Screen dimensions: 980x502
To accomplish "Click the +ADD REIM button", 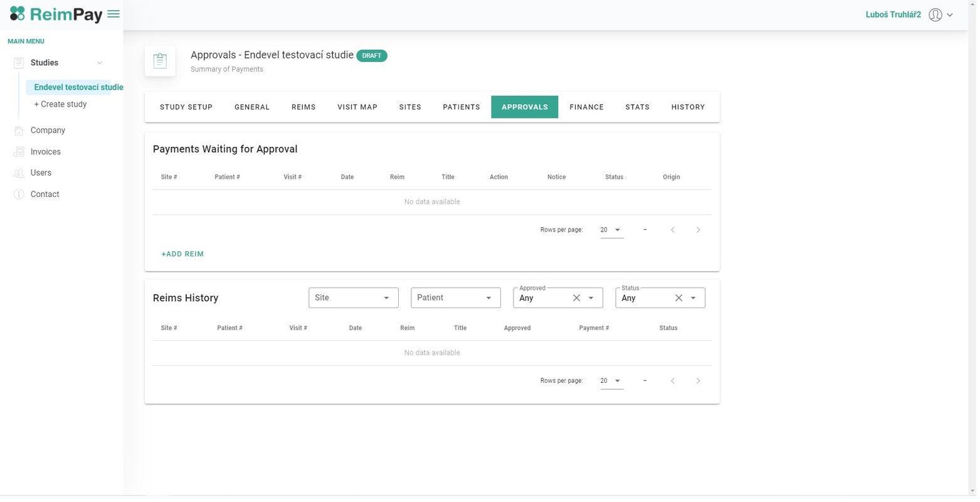I will (x=182, y=254).
